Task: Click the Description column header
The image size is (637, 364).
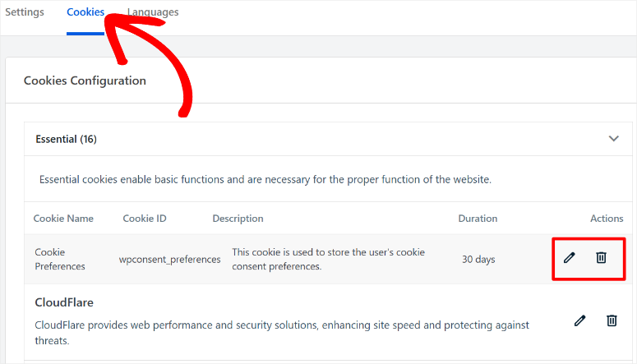Action: tap(238, 219)
